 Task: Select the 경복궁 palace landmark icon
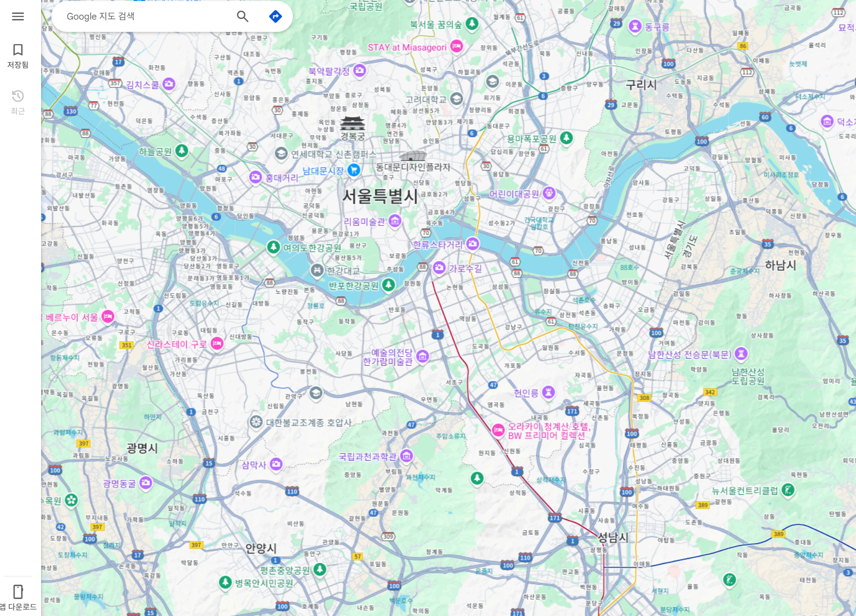[352, 123]
